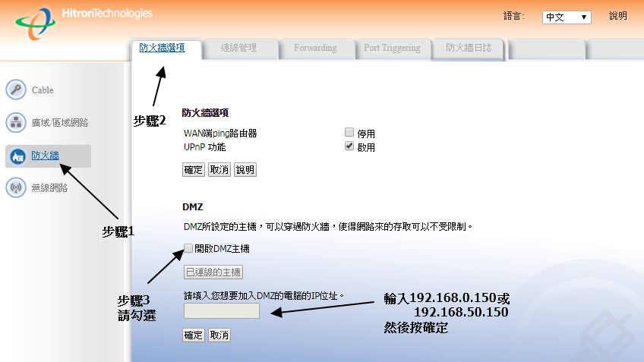The image size is (644, 362).
Task: Open the 防火牆日誌 tab
Action: click(468, 48)
